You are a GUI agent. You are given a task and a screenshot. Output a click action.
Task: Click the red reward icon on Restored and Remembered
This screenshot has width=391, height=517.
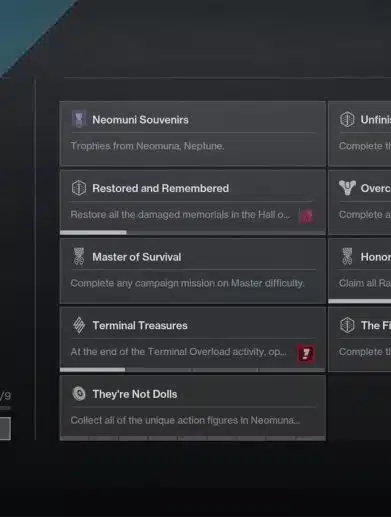click(x=306, y=216)
